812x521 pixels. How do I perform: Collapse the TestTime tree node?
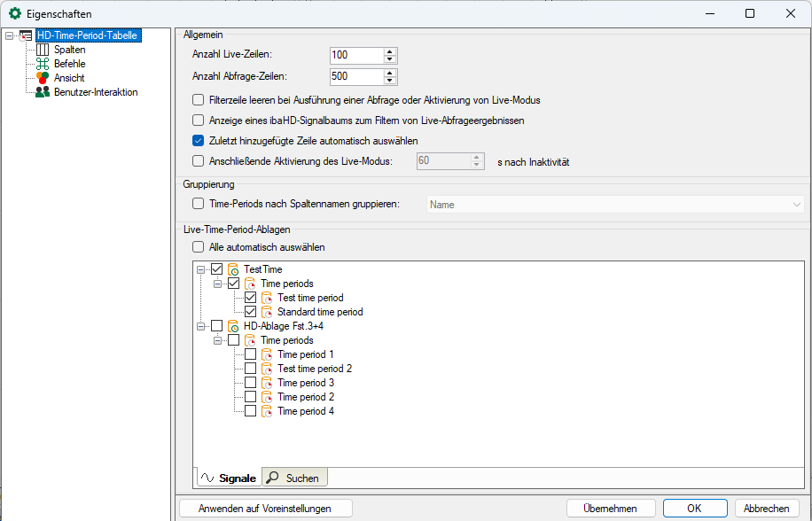pyautogui.click(x=201, y=269)
